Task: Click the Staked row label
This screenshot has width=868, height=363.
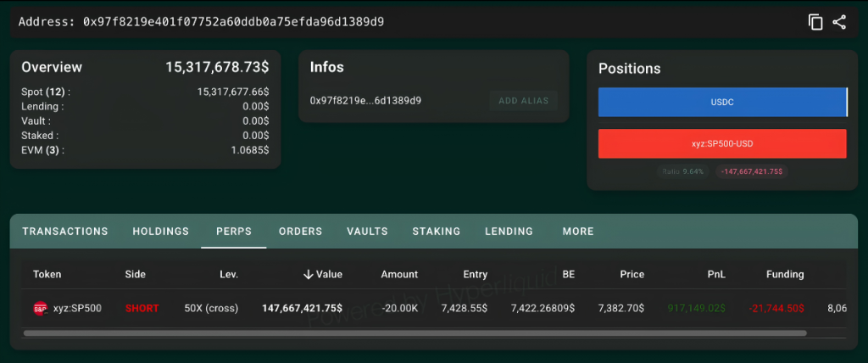Action: click(x=40, y=135)
